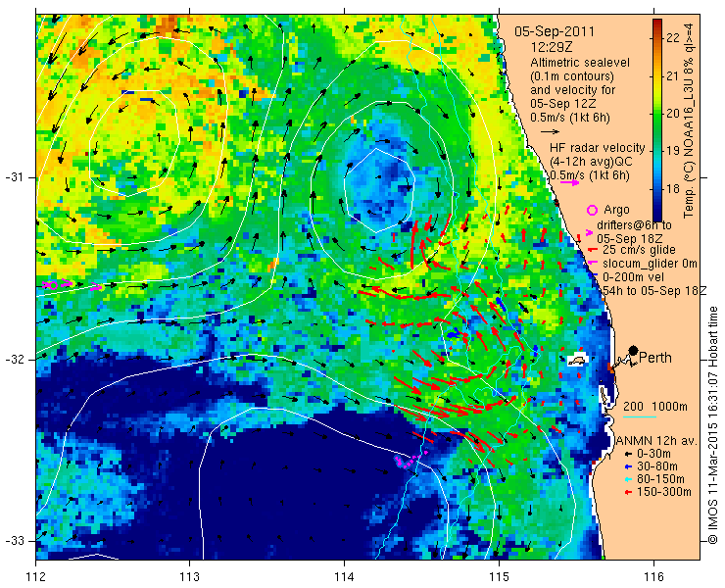Click the dark red top of temperature colorbar

pos(657,24)
